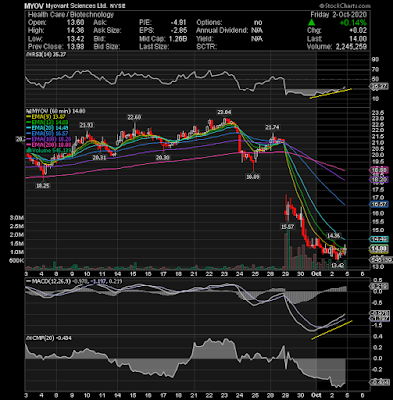
Task: Click the Volume legend histogram icon
Action: tap(29, 151)
